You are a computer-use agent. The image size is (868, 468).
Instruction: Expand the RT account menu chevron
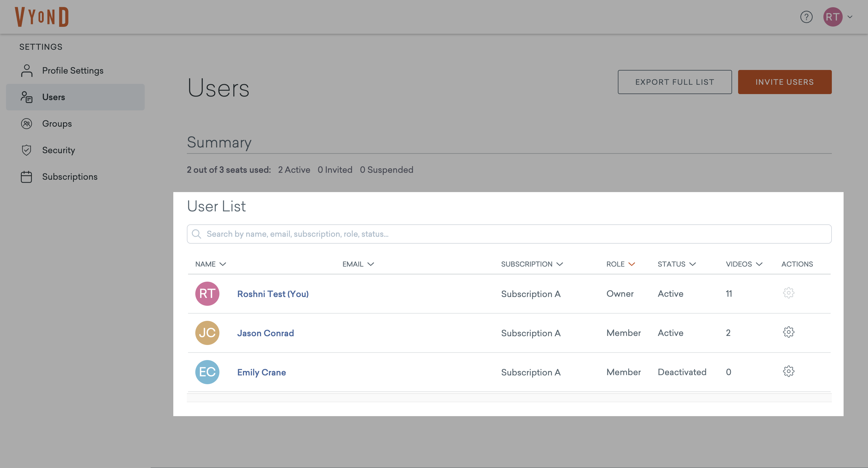850,17
